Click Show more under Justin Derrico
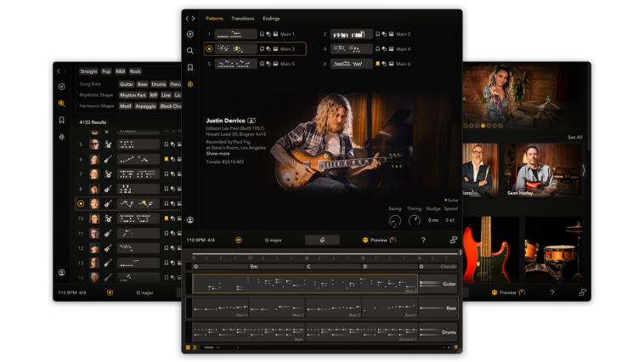Screen dimensions: 644x362 pyautogui.click(x=217, y=154)
